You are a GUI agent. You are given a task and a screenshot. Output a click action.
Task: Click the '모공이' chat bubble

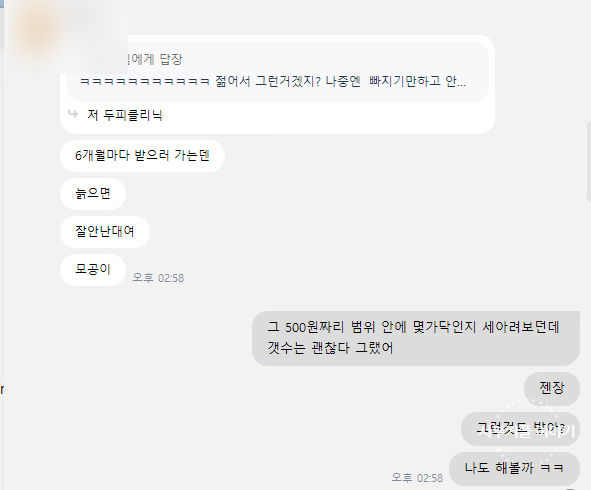click(x=93, y=270)
